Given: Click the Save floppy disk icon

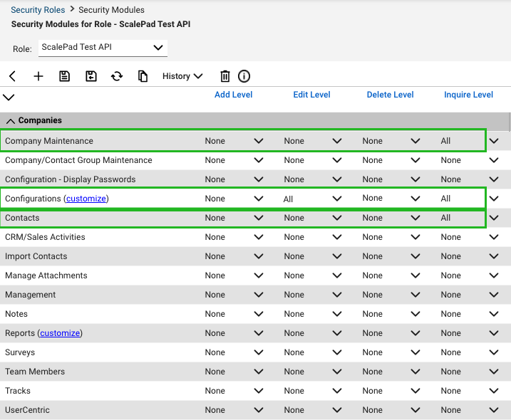Looking at the screenshot, I should (x=65, y=76).
